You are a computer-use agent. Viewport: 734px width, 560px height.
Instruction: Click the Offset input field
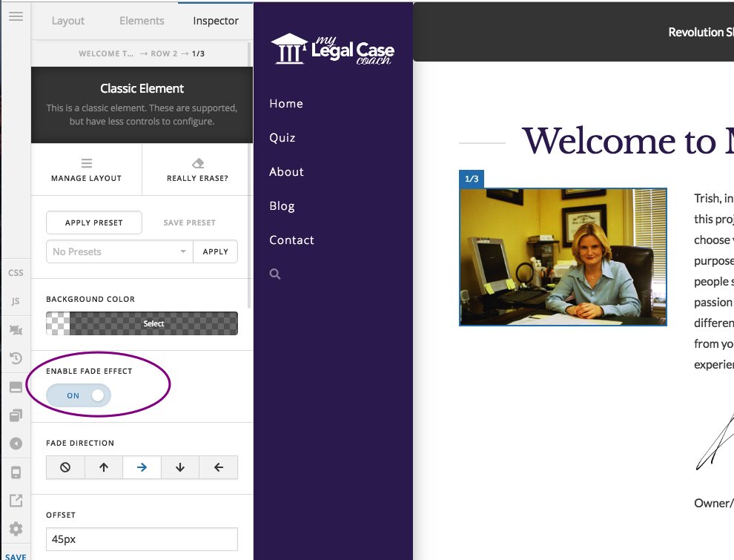pyautogui.click(x=142, y=539)
